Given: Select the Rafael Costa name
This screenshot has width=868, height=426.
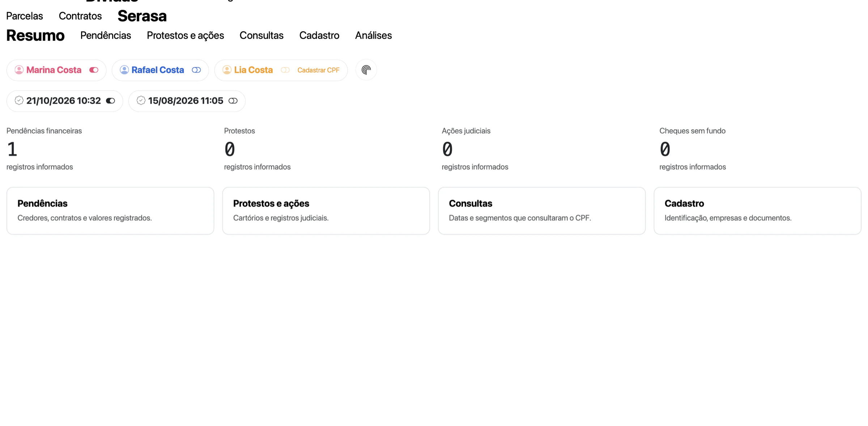Looking at the screenshot, I should point(158,70).
